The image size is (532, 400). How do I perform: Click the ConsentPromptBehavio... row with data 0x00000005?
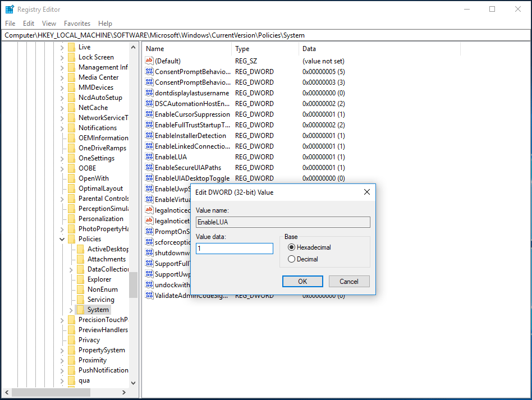[x=245, y=72]
